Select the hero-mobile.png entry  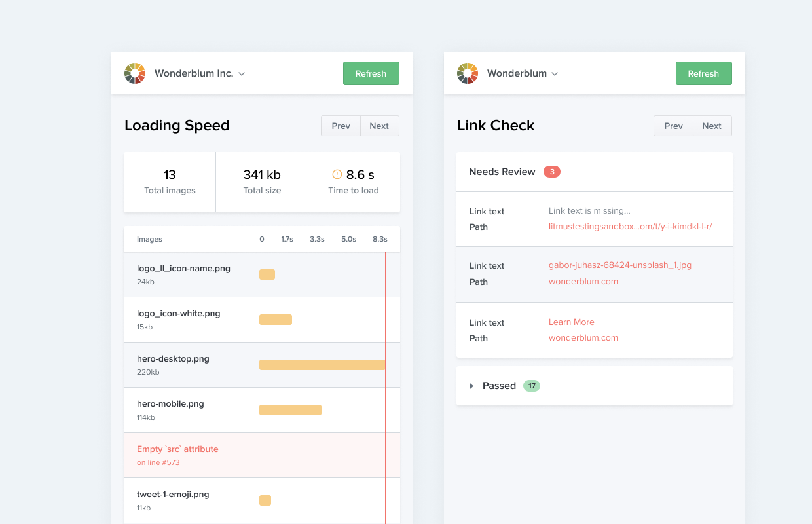pyautogui.click(x=170, y=410)
